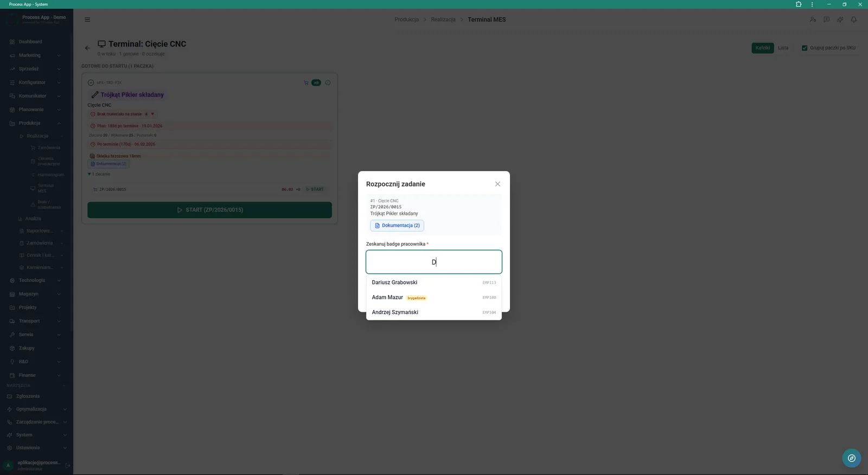Image resolution: width=868 pixels, height=475 pixels.
Task: Open Dashboard in sidebar
Action: tap(30, 42)
